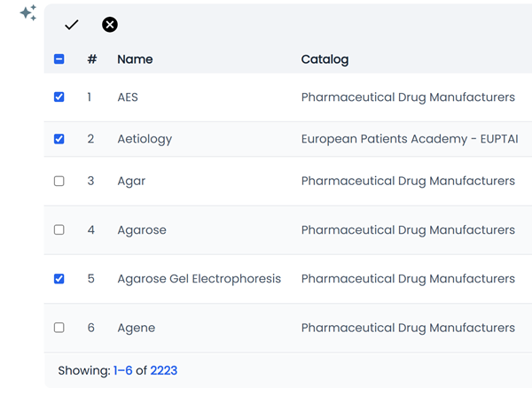The width and height of the screenshot is (532, 395).
Task: Click the 1–6 range in the footer
Action: pyautogui.click(x=123, y=371)
